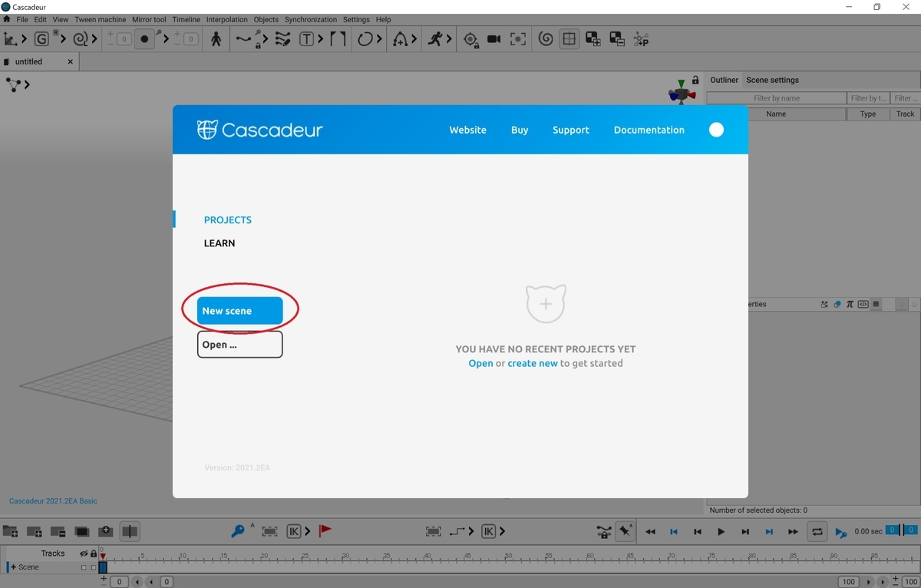Click the focus frame viewport icon
The width and height of the screenshot is (921, 588).
[x=518, y=38]
